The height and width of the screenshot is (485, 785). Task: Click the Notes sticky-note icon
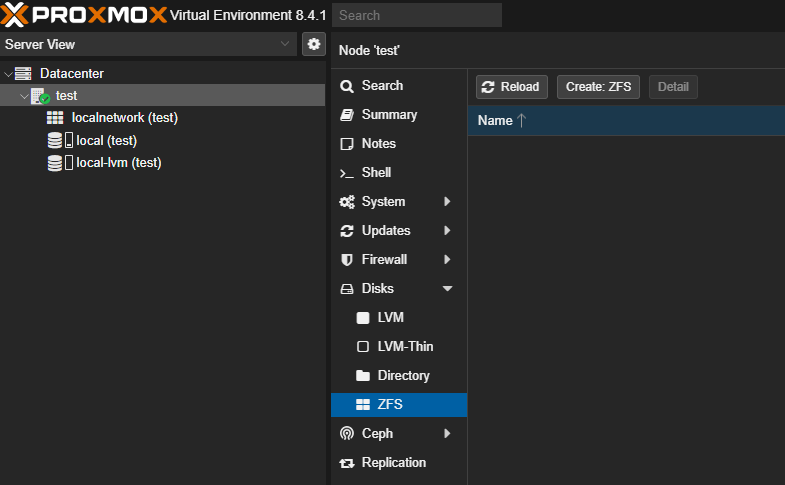click(346, 144)
